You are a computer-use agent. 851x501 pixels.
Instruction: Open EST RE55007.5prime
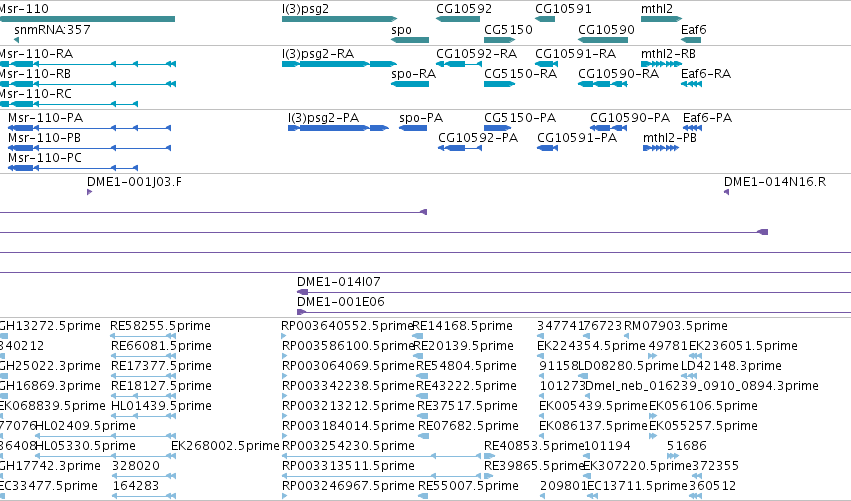point(468,487)
